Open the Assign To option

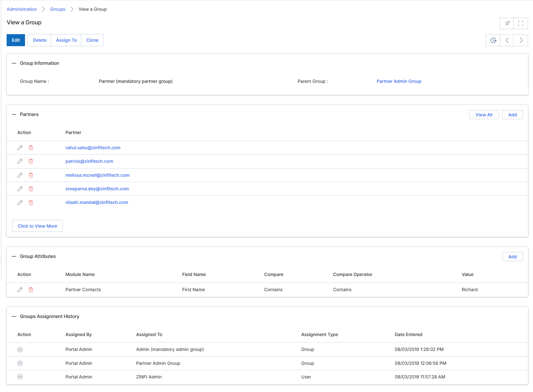tap(66, 40)
